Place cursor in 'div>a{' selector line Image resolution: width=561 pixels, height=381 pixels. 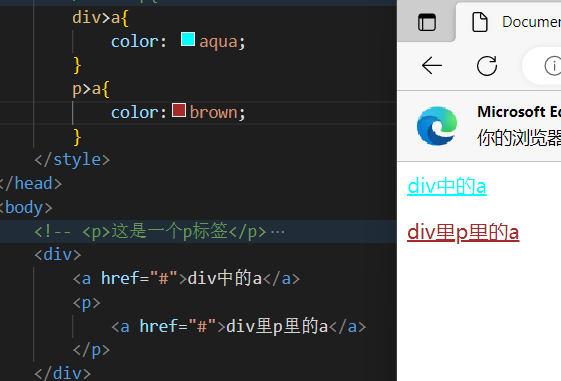[100, 18]
